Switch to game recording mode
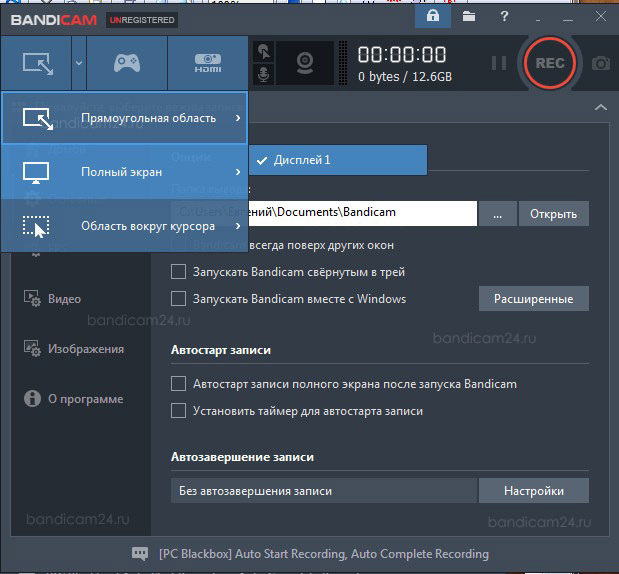Image resolution: width=619 pixels, height=574 pixels. tap(127, 63)
